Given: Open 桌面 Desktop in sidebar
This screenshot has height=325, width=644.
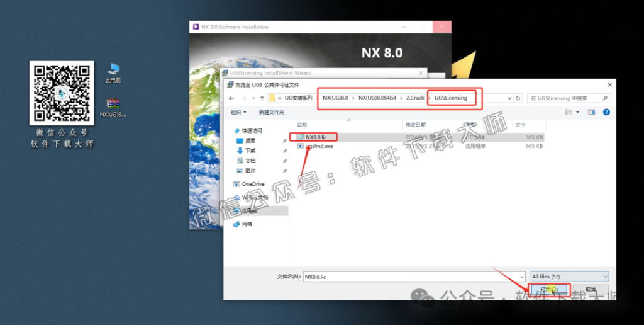Looking at the screenshot, I should coord(247,140).
